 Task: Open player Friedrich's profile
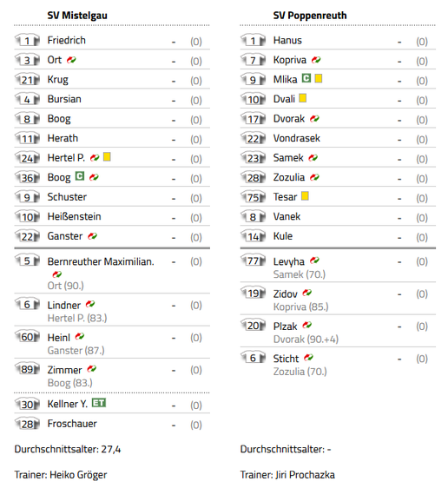coord(66,40)
